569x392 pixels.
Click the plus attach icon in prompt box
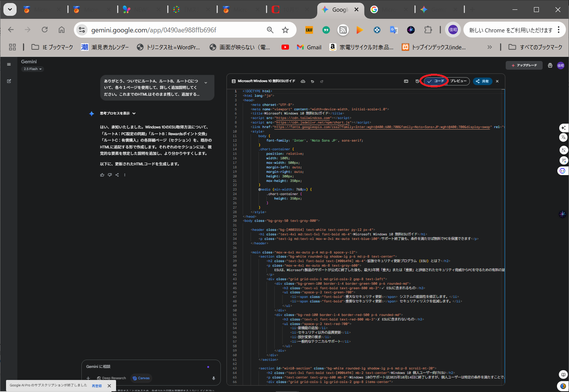click(x=88, y=378)
